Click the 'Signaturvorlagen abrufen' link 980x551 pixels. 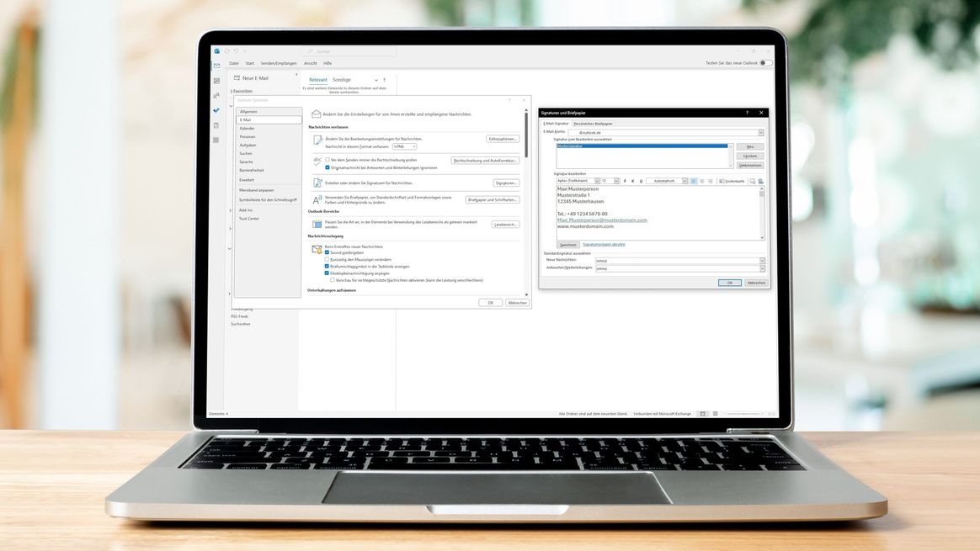[604, 244]
